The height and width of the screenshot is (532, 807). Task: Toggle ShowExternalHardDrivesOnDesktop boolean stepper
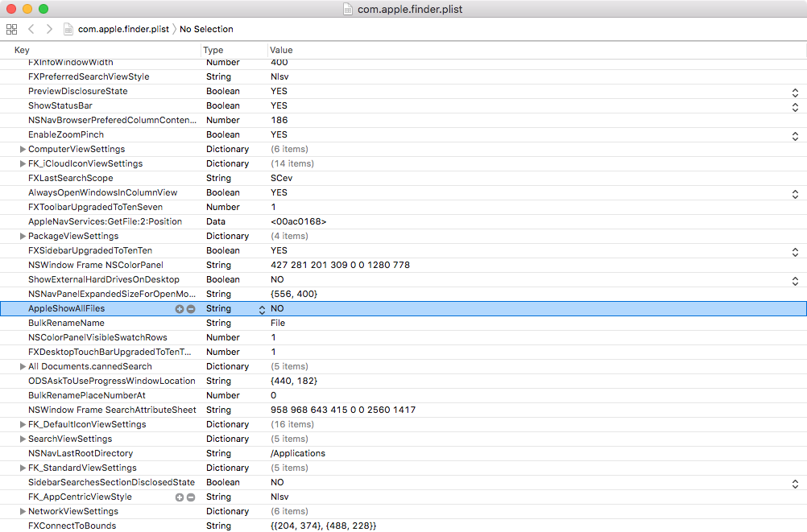(795, 280)
